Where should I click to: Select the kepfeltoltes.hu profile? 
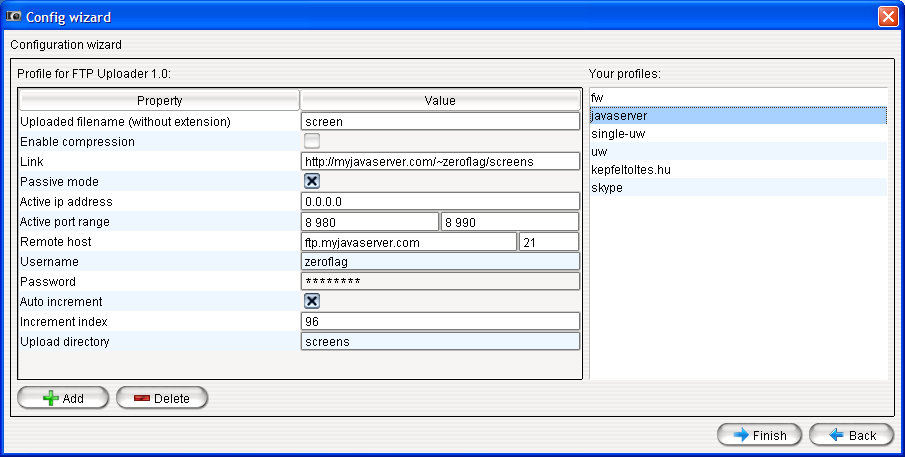coord(738,170)
